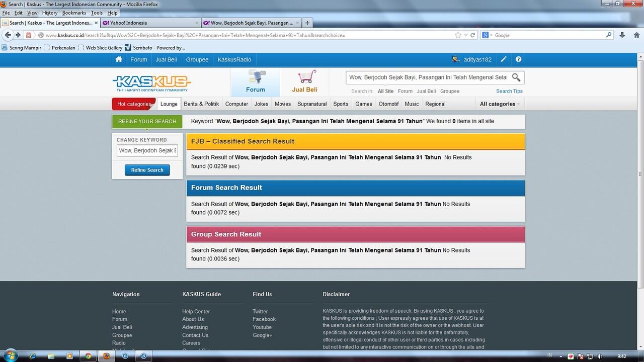Filter search in All Site
The width and height of the screenshot is (644, 362).
click(x=386, y=91)
